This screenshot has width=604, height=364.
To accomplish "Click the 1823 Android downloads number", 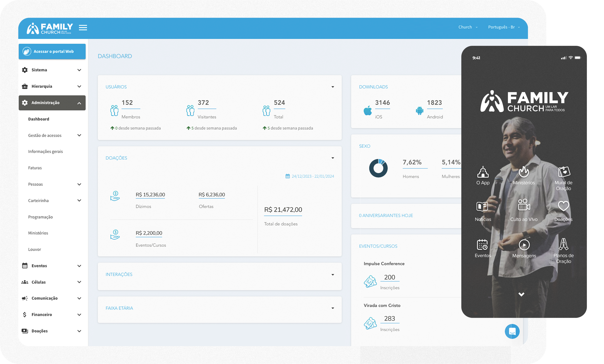I will [434, 103].
